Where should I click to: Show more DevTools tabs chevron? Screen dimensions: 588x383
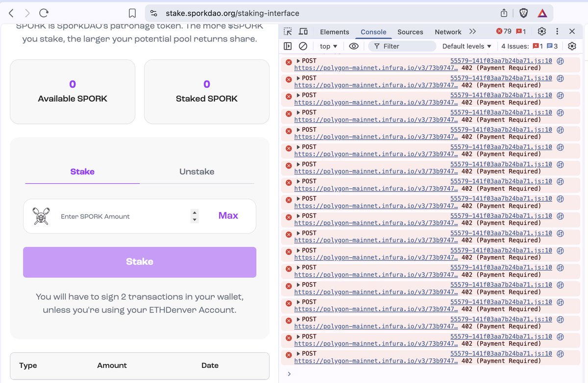pyautogui.click(x=472, y=31)
